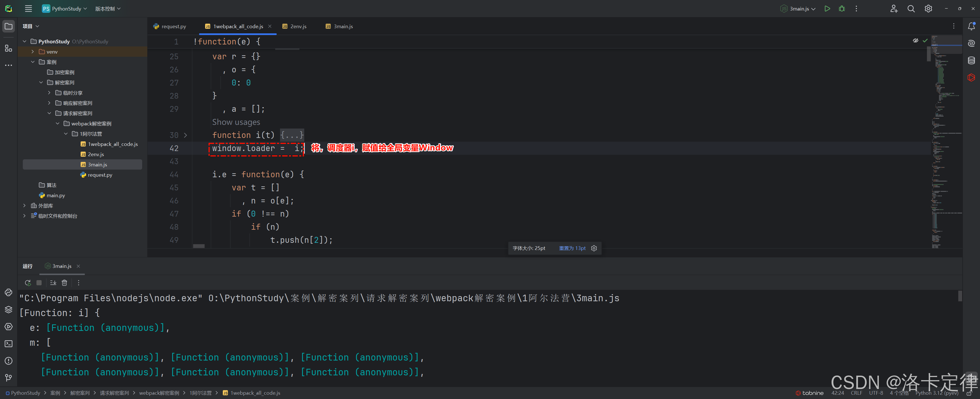Viewport: 980px width, 399px height.
Task: Unfold the collapsed function i(t) block
Action: coord(186,135)
